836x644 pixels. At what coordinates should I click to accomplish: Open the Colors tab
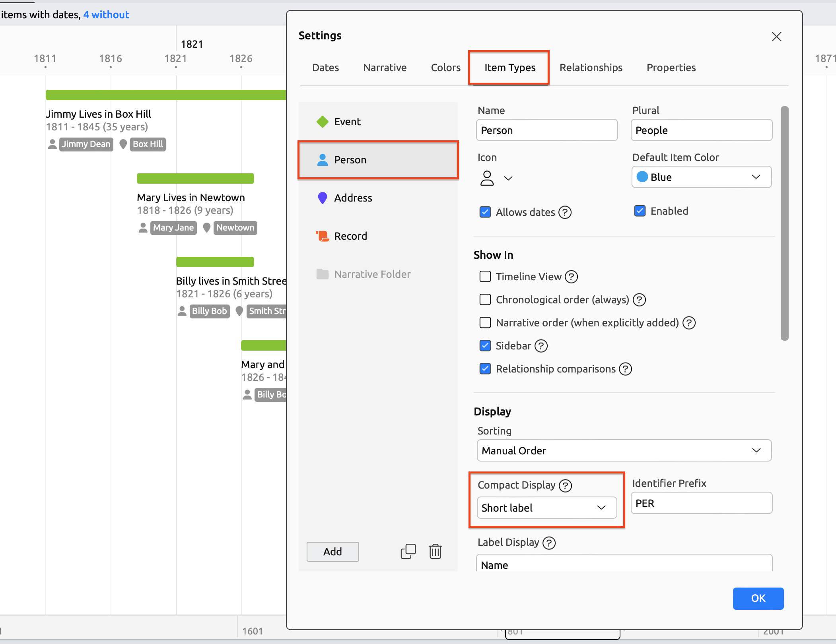445,68
